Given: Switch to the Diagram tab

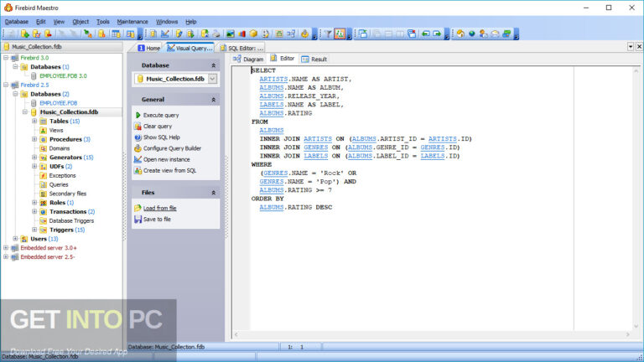Looking at the screenshot, I should 248,59.
